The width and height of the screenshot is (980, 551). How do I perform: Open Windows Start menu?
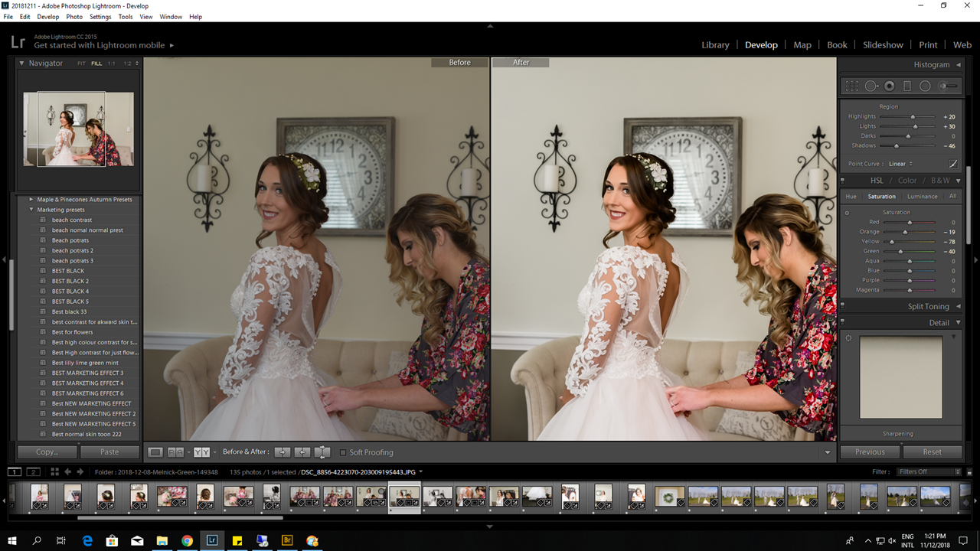click(x=12, y=540)
